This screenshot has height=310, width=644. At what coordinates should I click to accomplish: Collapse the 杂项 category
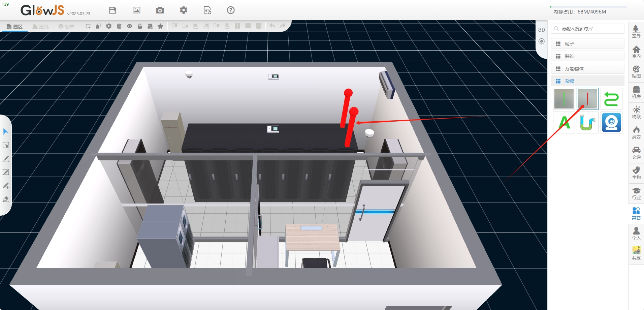588,81
